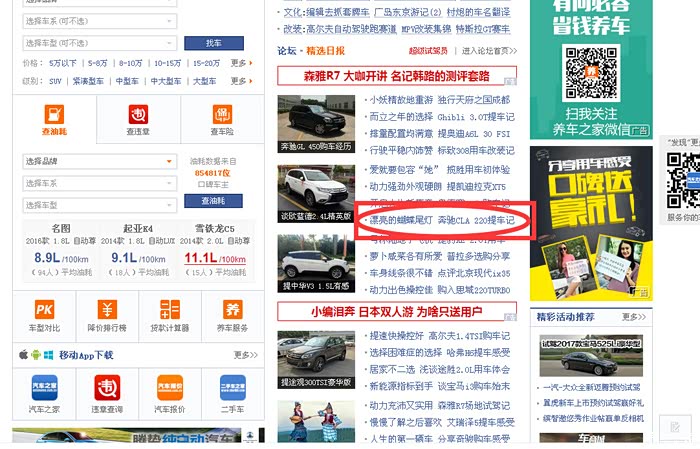
Task: Open 森雅R7 大咖开讲 banner headline
Action: (x=396, y=76)
